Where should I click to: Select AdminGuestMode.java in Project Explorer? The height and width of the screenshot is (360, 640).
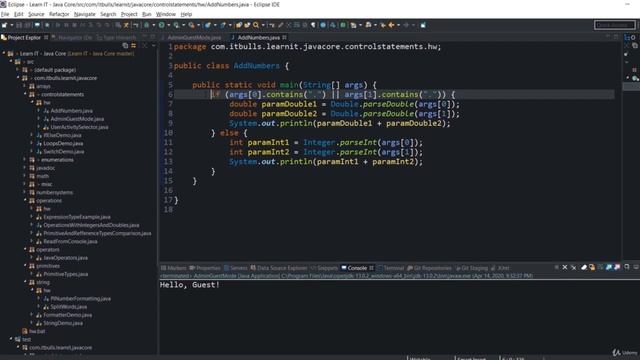[x=77, y=119]
